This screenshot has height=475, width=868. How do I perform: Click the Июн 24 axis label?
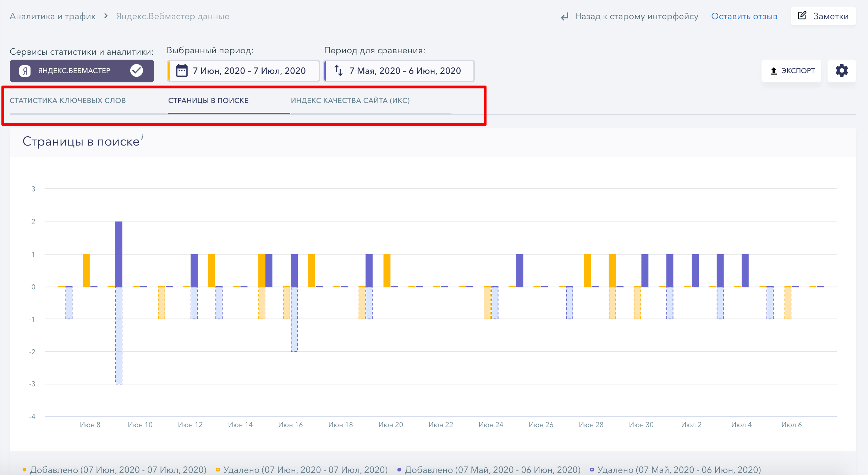pos(491,425)
